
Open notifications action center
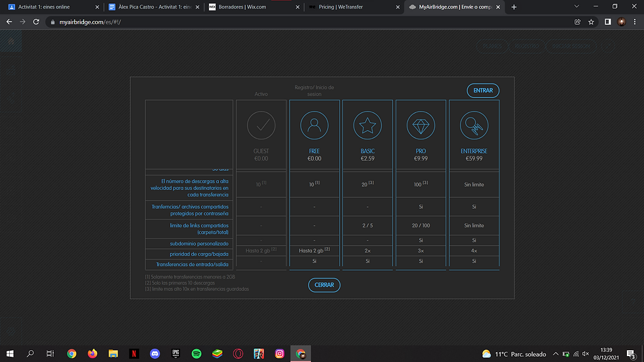pyautogui.click(x=632, y=354)
